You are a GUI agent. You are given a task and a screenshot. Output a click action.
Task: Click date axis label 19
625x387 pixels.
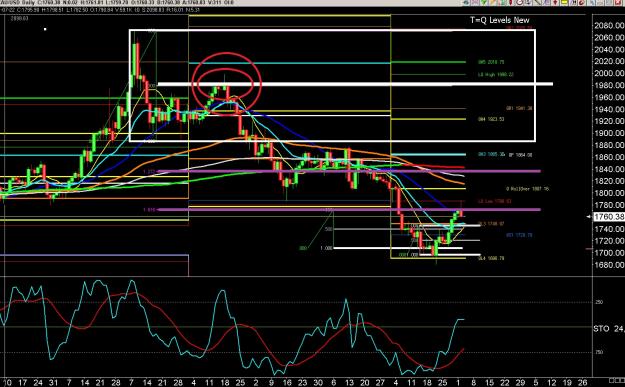coord(567,383)
